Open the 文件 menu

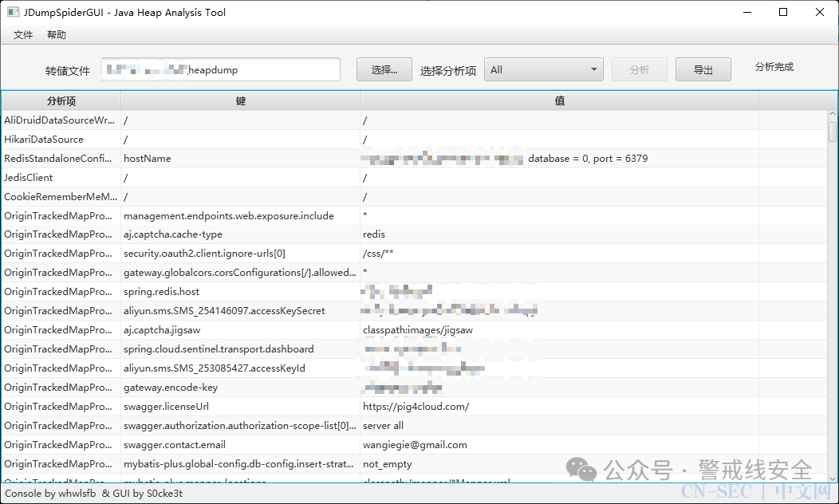[23, 35]
